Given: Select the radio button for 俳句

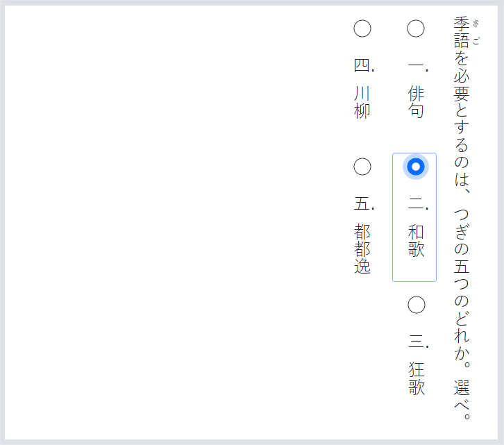Looking at the screenshot, I should (x=416, y=28).
